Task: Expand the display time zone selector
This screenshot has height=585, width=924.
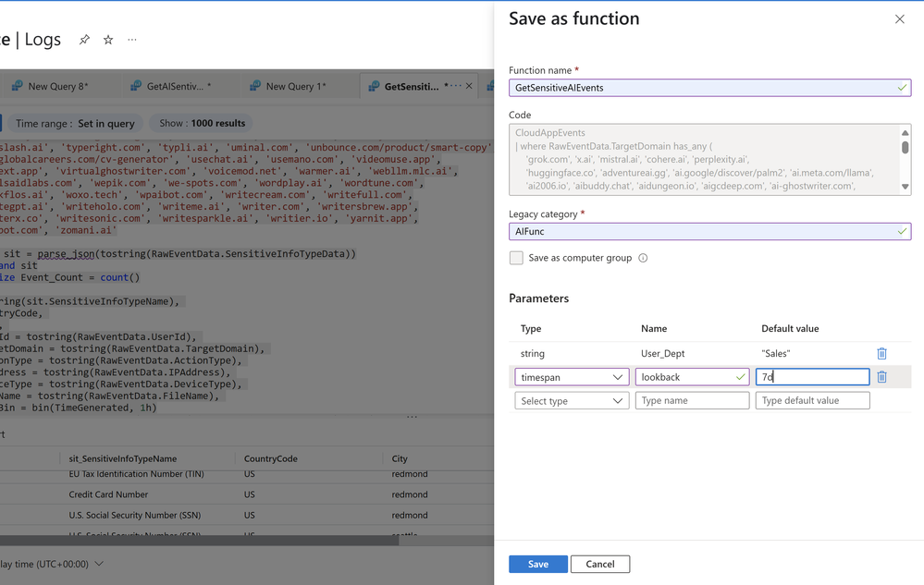Action: tap(99, 564)
